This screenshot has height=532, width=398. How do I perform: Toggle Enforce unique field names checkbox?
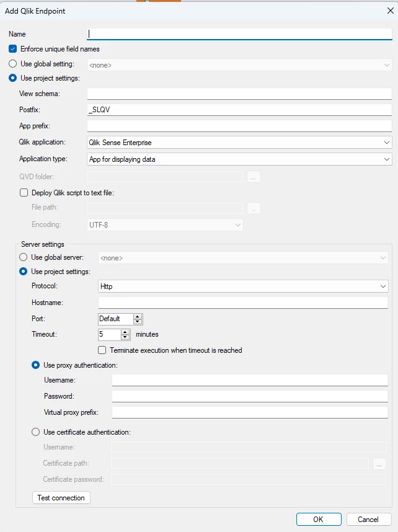point(13,49)
